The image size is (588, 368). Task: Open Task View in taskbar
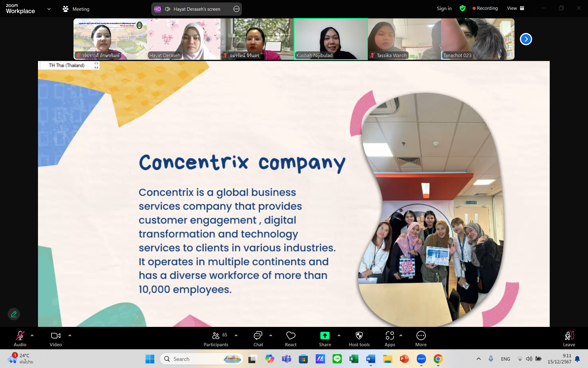[x=253, y=359]
